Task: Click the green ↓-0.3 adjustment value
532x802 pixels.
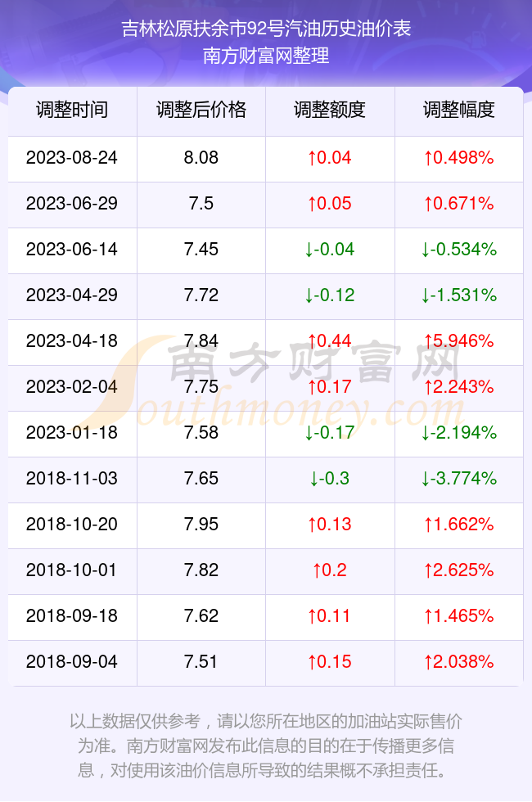Action: [x=330, y=478]
